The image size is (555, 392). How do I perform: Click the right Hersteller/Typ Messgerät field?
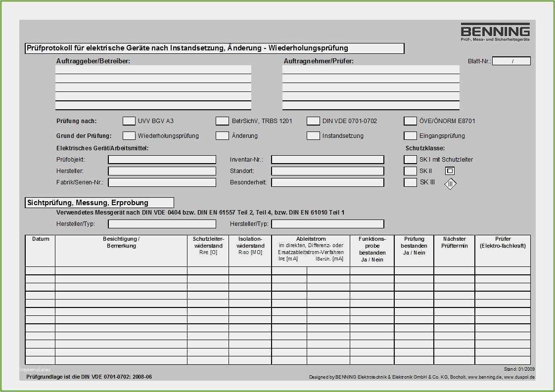click(328, 224)
